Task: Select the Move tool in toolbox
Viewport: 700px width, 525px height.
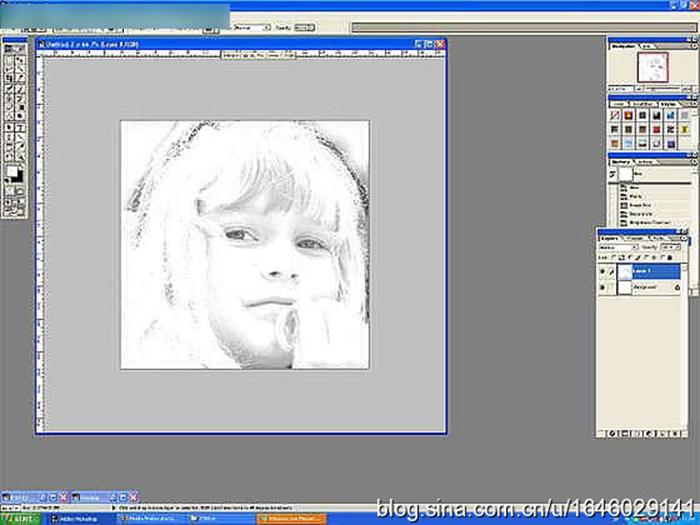Action: 20,60
